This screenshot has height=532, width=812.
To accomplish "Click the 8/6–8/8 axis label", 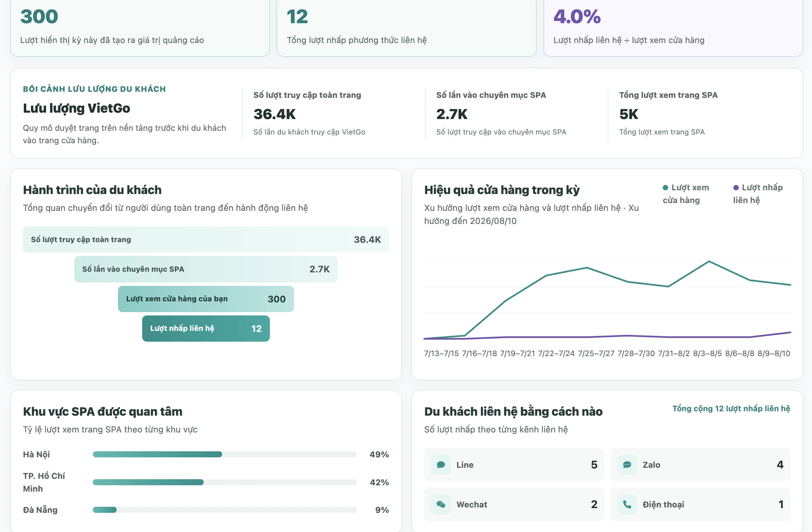I will 740,353.
